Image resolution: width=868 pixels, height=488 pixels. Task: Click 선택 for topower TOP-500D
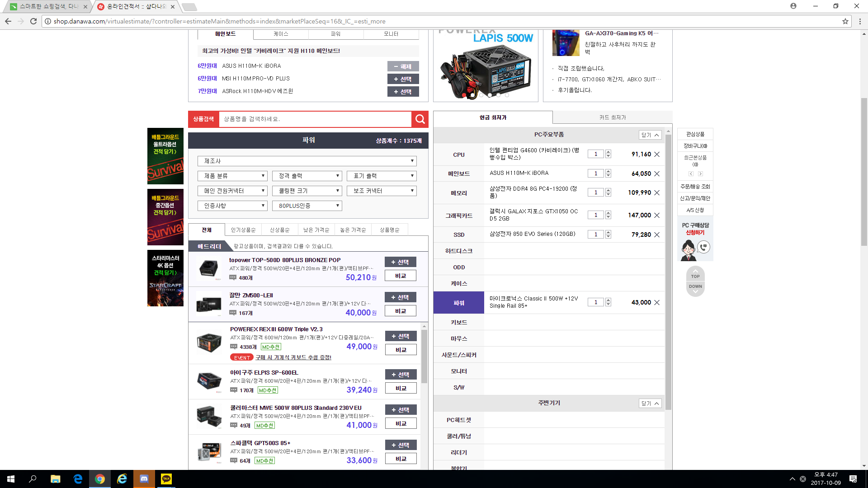click(400, 262)
